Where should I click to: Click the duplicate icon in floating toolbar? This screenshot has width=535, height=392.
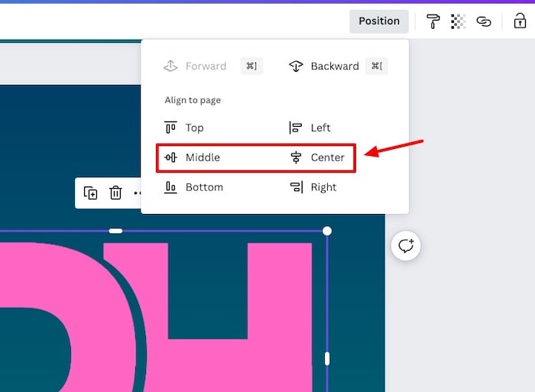(x=90, y=193)
